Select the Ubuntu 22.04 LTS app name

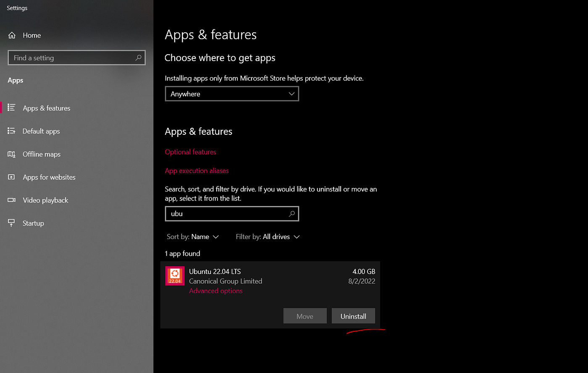pyautogui.click(x=215, y=271)
